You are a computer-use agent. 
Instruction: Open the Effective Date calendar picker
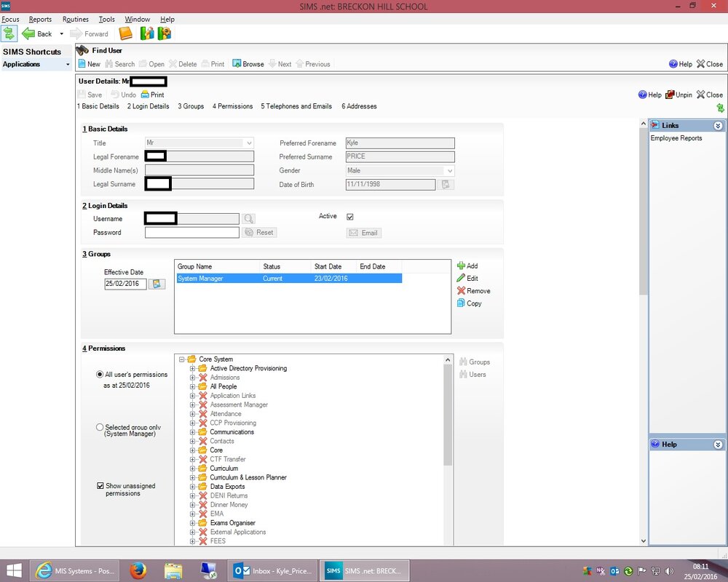tap(157, 284)
